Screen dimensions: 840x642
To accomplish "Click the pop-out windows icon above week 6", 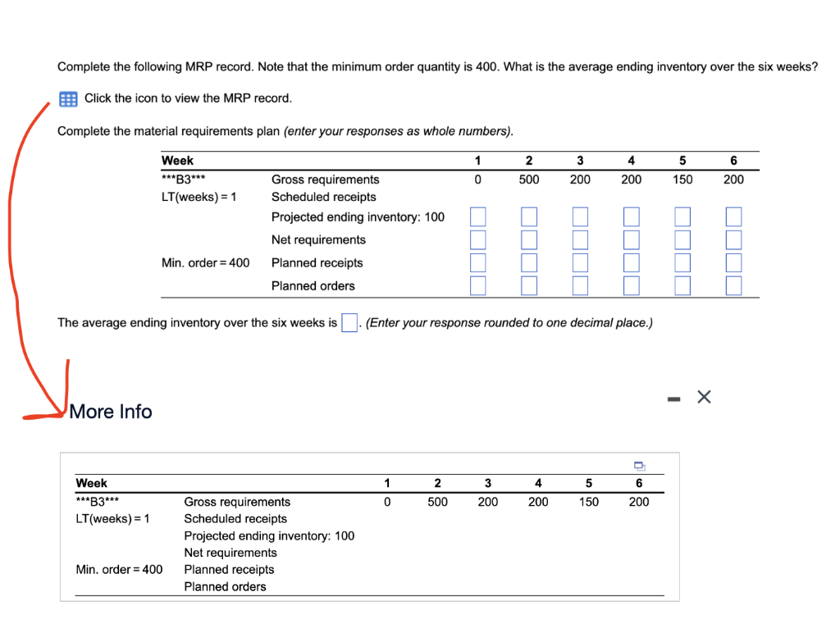I will [640, 465].
